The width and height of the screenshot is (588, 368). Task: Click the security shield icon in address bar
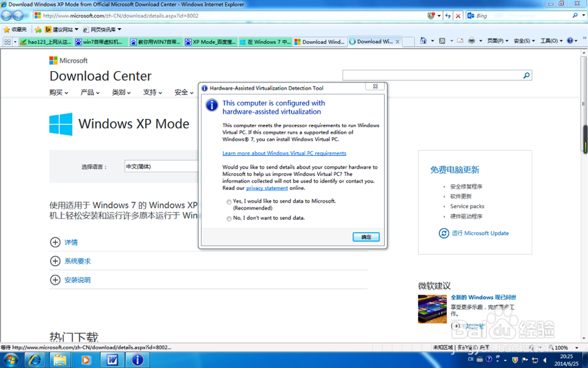(431, 16)
